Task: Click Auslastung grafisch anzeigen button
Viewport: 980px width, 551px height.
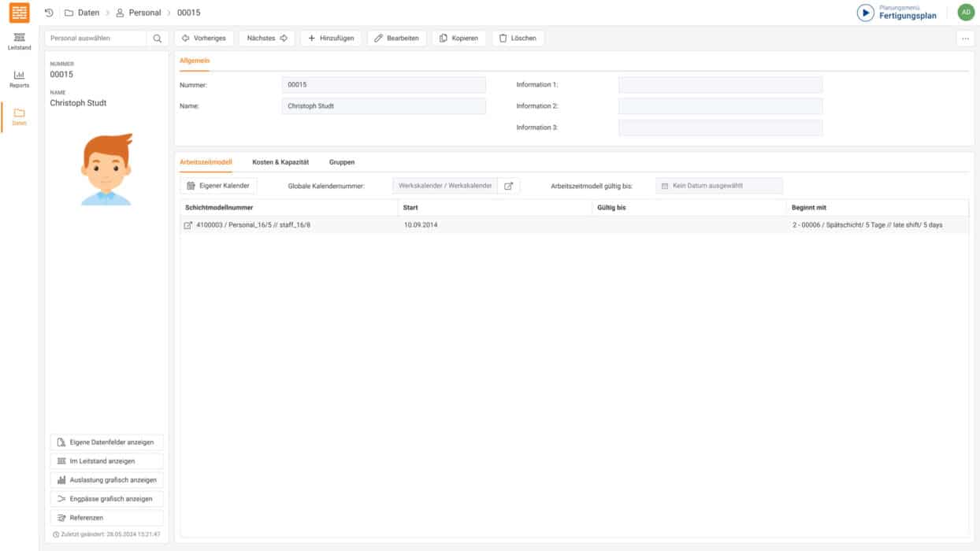Action: pos(106,480)
